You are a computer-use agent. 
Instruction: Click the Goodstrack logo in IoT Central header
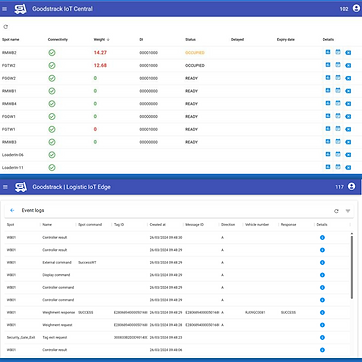20,9
